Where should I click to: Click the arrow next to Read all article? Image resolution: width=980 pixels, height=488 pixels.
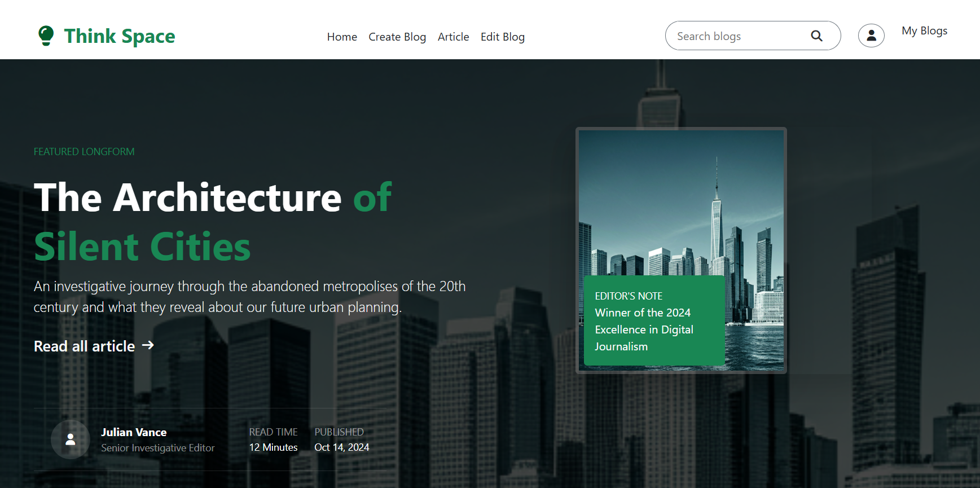click(148, 345)
